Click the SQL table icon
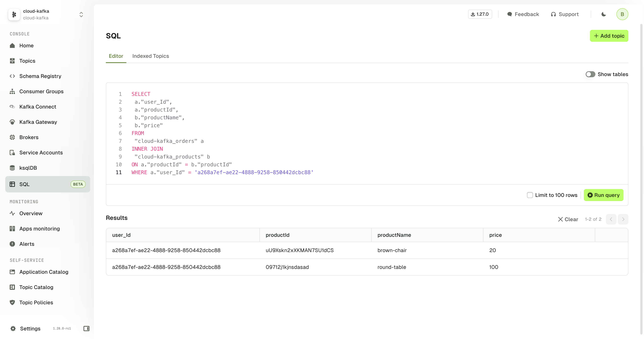The height and width of the screenshot is (339, 644). [x=12, y=184]
